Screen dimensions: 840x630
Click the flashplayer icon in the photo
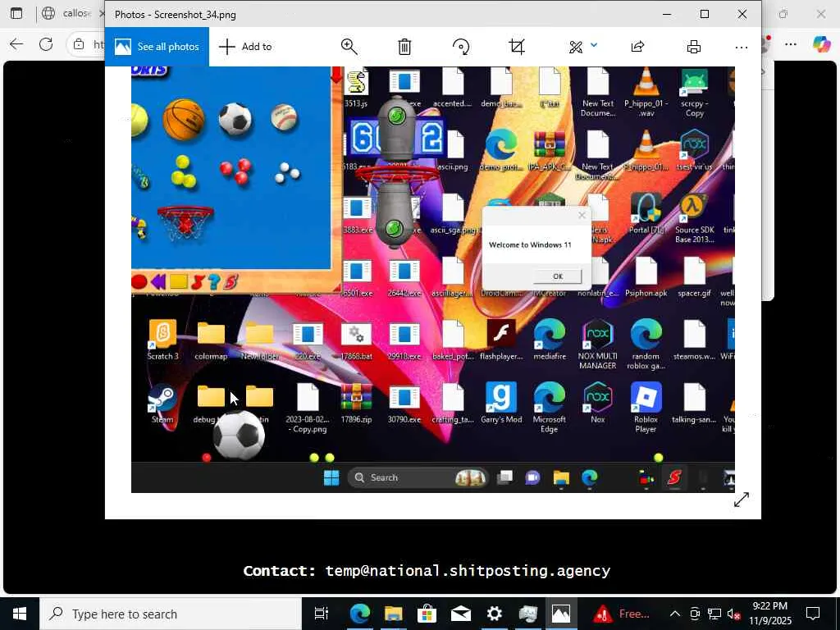click(x=501, y=340)
